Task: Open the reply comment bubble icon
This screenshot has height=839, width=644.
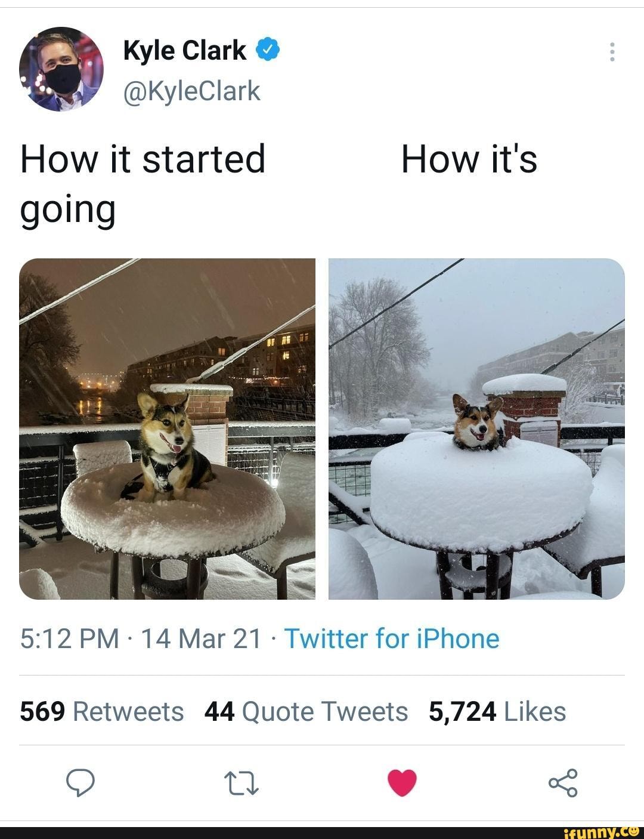Action: (x=79, y=783)
